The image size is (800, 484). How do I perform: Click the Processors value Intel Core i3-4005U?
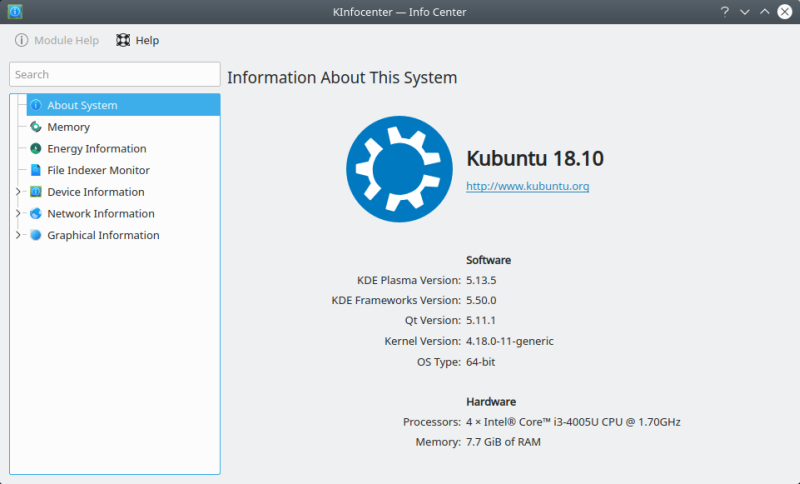click(x=573, y=422)
